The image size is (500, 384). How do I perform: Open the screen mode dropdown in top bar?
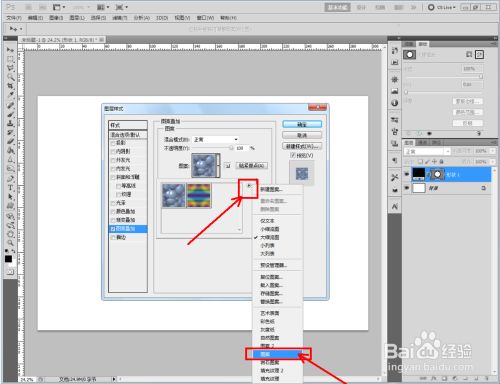122,7
